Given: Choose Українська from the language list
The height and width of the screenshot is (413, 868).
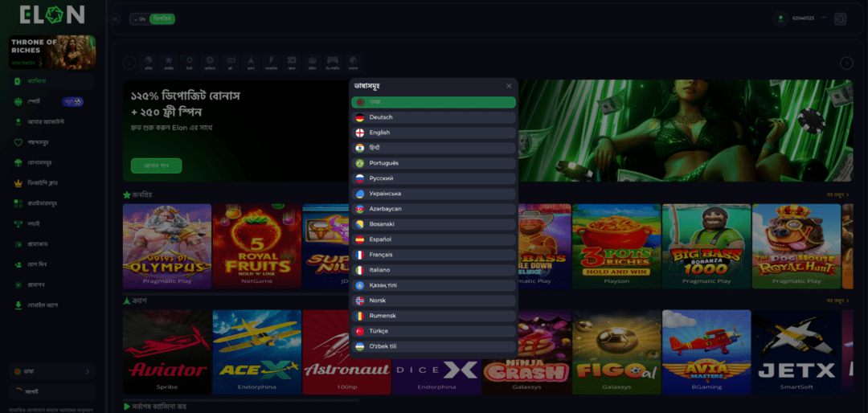Looking at the screenshot, I should pos(433,194).
